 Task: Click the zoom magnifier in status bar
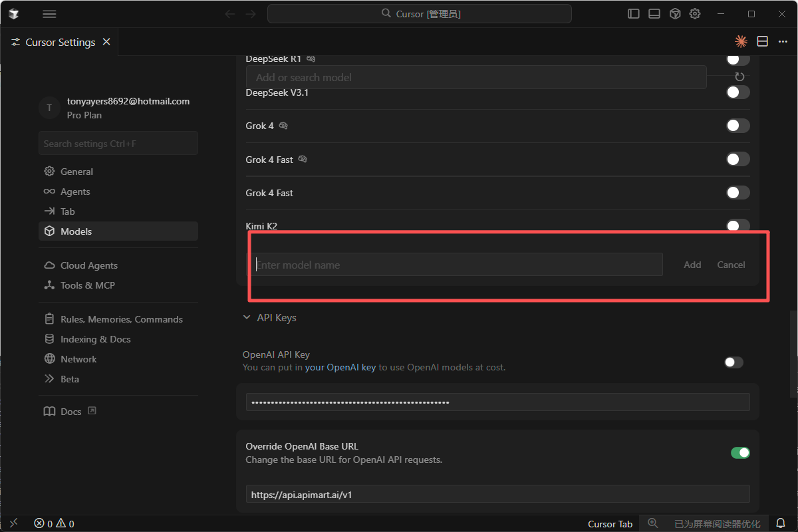[652, 523]
